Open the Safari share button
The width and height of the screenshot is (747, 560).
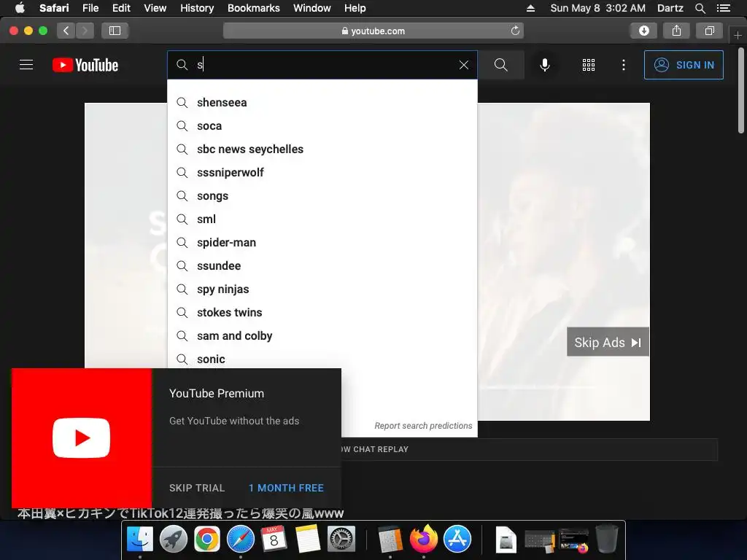pos(676,31)
